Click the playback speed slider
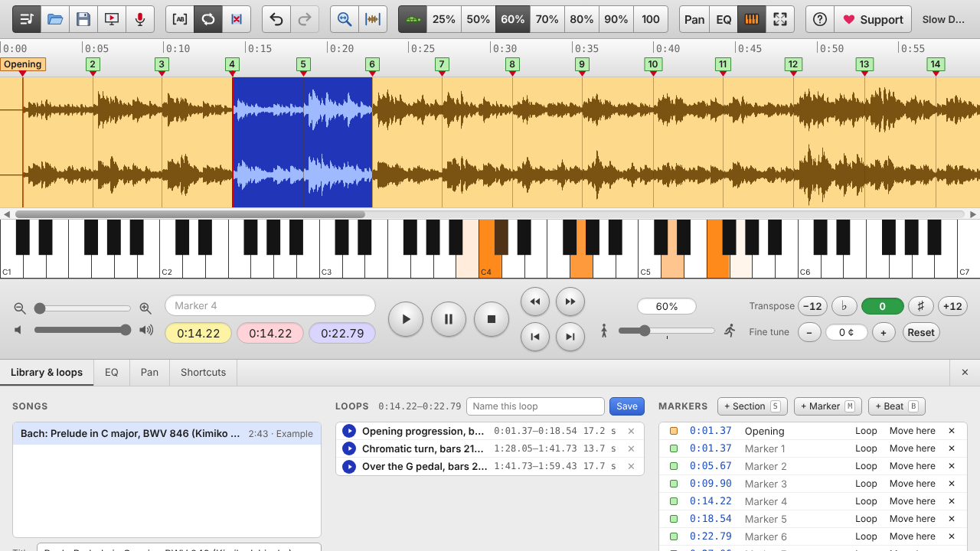Image resolution: width=980 pixels, height=551 pixels. (666, 331)
